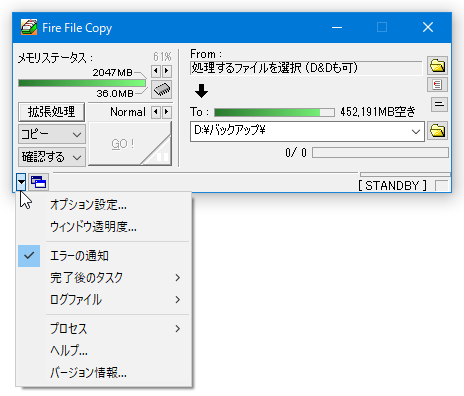The width and height of the screenshot is (464, 396).
Task: Click the memory chip icon
Action: click(162, 89)
